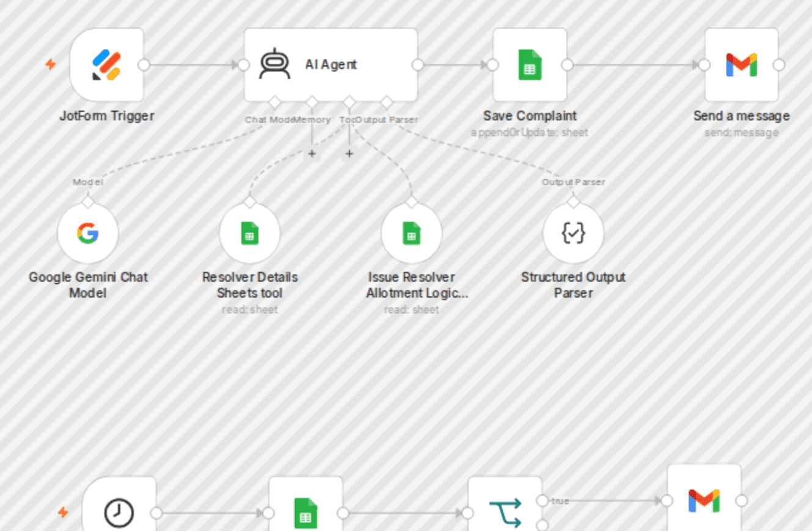Screen dimensions: 812x531
Task: Click the bottom Gmail node output connector
Action: (x=741, y=501)
